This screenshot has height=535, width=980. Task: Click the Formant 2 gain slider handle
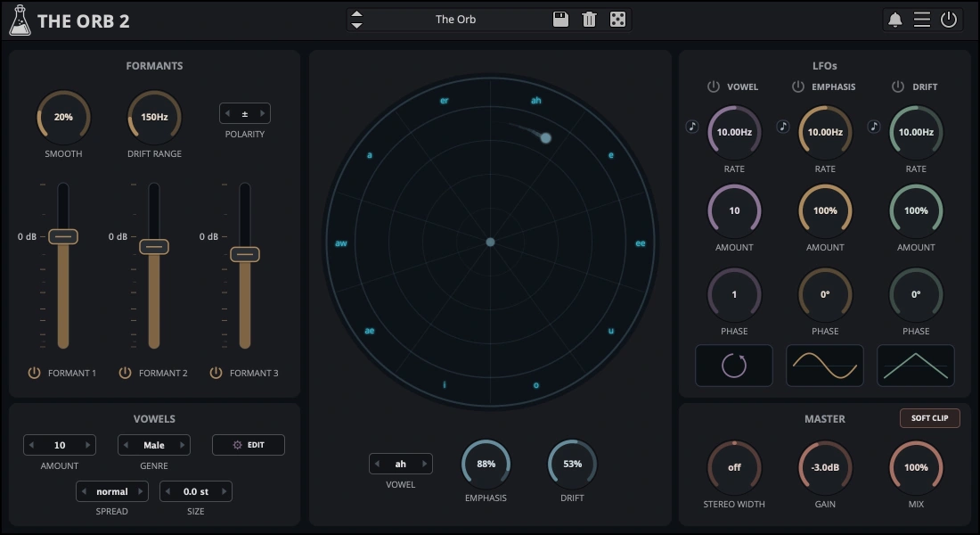[x=154, y=246]
